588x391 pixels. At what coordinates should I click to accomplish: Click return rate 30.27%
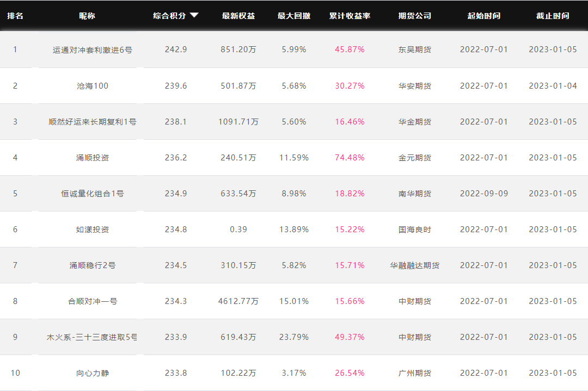[x=350, y=86]
